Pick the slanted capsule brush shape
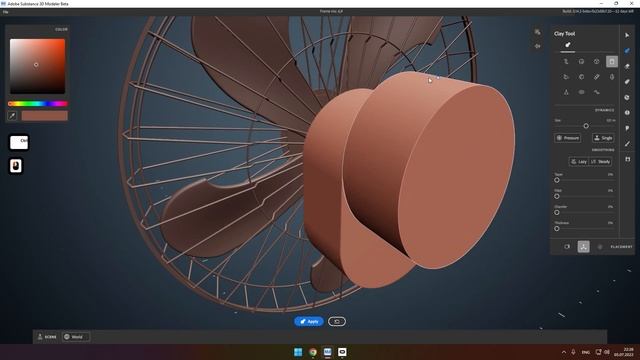The image size is (640, 360). 596,77
